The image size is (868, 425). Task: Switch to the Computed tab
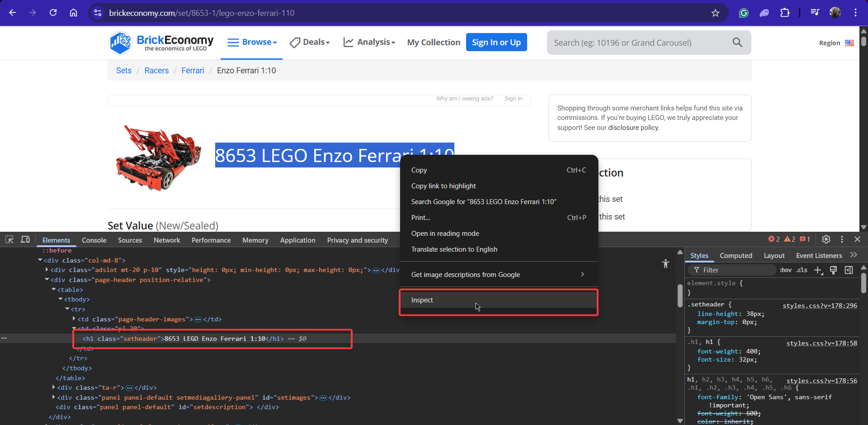(x=736, y=256)
